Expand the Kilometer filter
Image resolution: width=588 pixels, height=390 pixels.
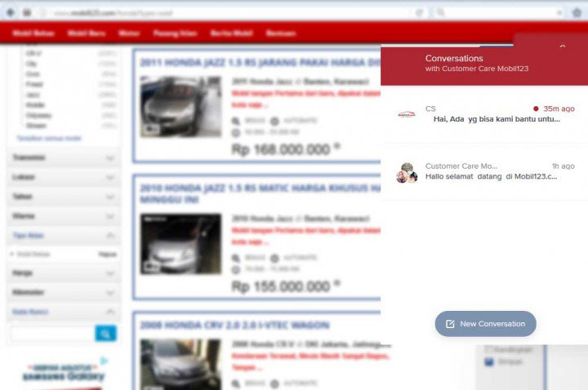click(64, 293)
